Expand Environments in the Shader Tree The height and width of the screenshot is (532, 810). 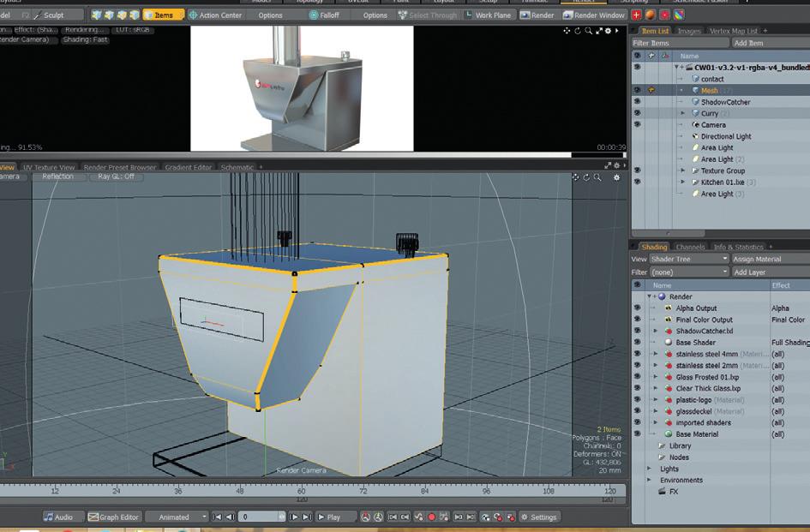[650, 480]
